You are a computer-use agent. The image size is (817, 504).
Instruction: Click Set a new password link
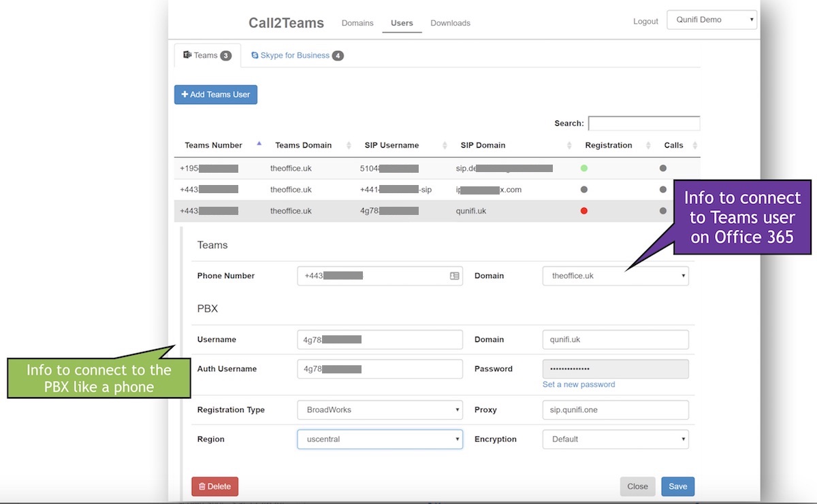tap(579, 385)
